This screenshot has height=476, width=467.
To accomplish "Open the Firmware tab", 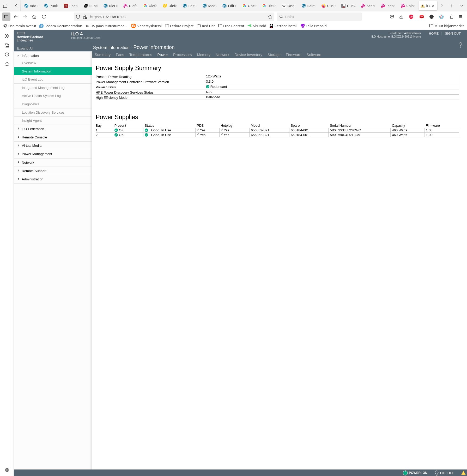I will pyautogui.click(x=293, y=55).
